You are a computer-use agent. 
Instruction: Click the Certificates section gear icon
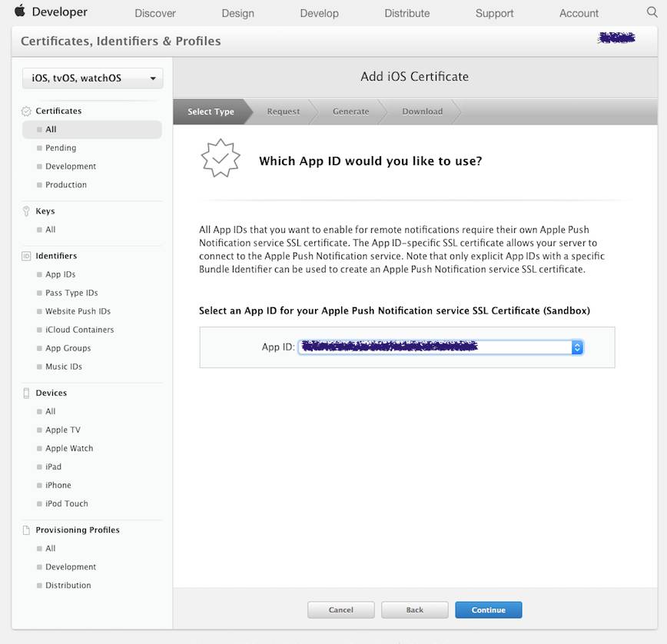pos(26,111)
